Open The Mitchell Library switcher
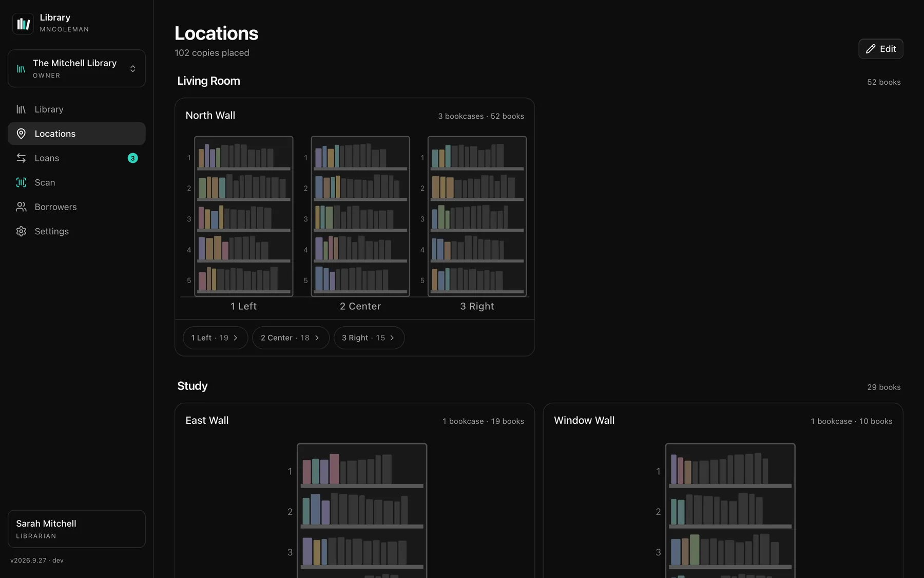The height and width of the screenshot is (578, 924). coord(76,68)
